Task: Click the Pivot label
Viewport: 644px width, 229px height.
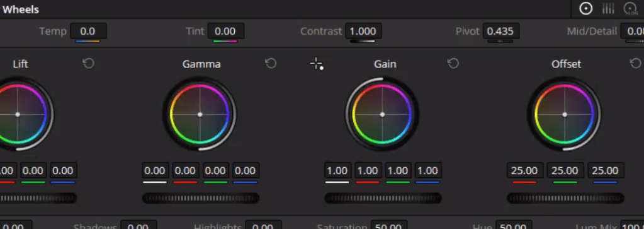Action: 467,32
